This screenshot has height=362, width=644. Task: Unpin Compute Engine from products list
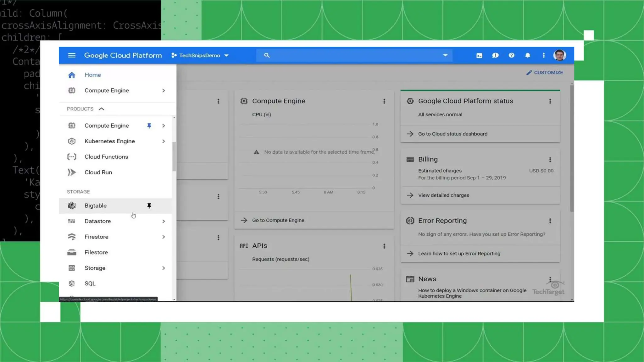(149, 126)
